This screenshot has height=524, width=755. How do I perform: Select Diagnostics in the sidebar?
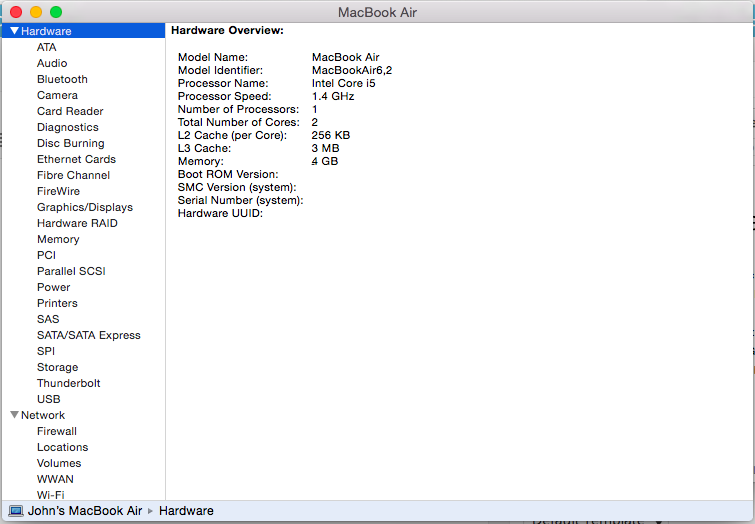[68, 127]
